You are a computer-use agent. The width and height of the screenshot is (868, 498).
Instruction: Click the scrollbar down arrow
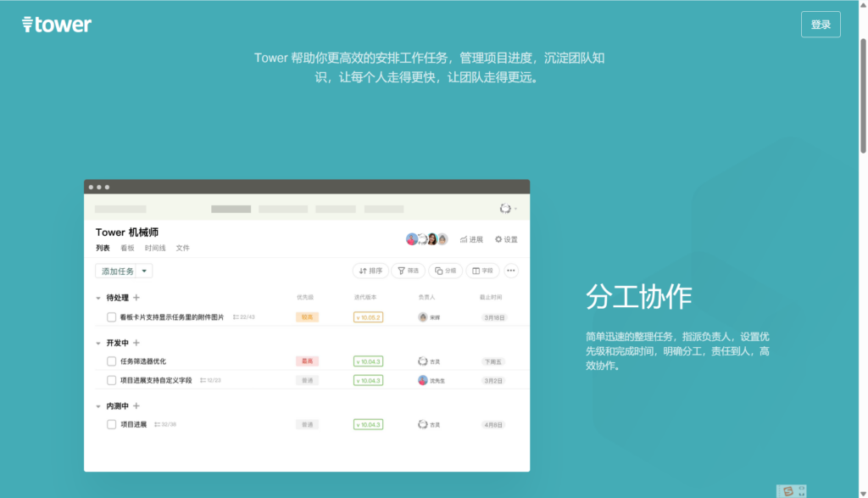click(x=863, y=494)
